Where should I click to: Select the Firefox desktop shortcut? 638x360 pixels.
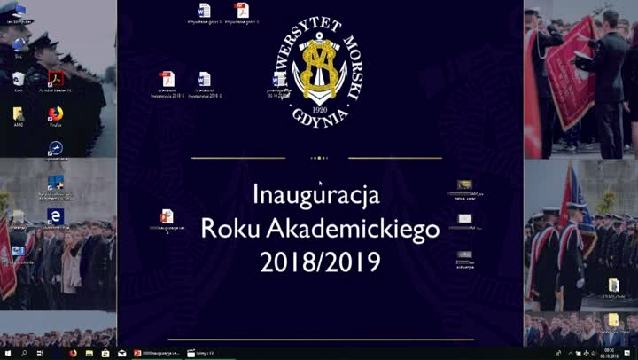[x=56, y=117]
